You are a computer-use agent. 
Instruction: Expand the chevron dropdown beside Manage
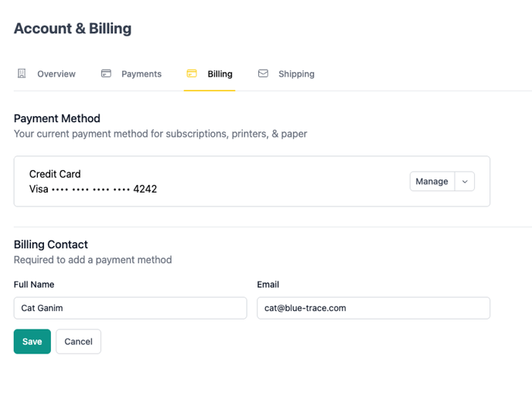pos(465,182)
